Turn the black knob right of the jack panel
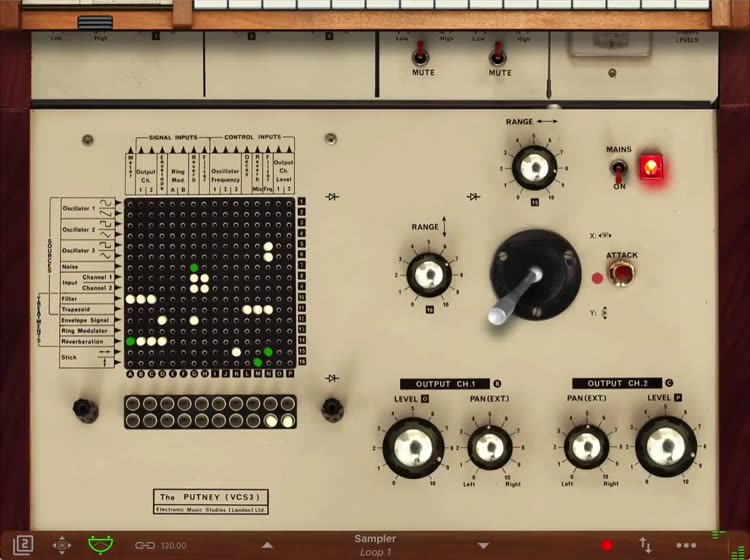 [x=332, y=409]
